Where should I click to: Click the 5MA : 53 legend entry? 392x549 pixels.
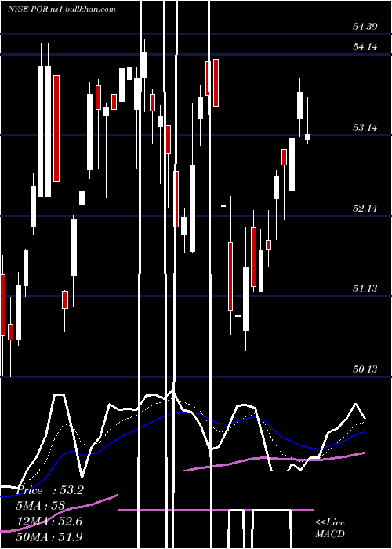pos(41,506)
